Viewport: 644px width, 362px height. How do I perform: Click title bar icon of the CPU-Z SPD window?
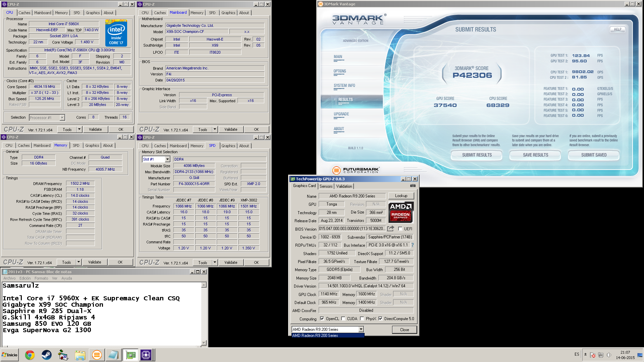coord(140,137)
